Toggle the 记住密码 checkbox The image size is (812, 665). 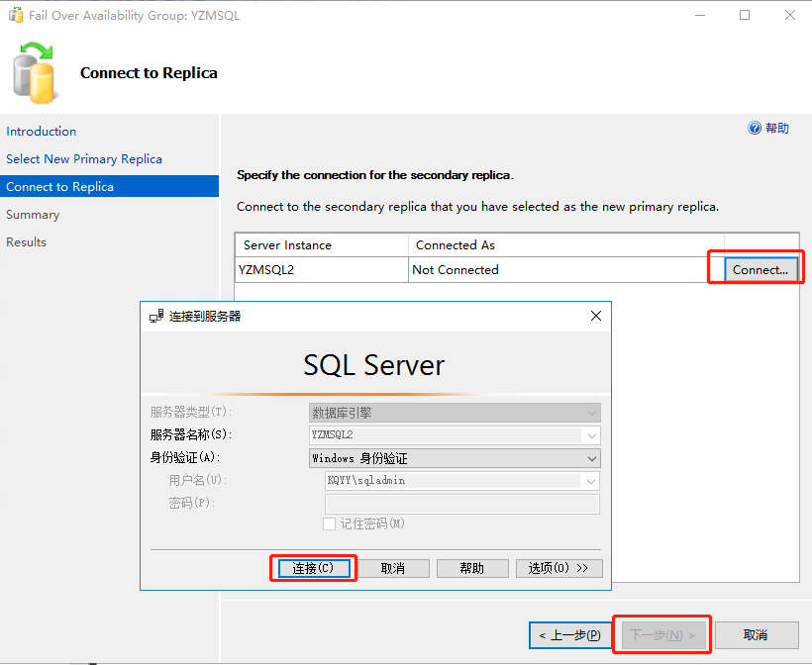point(330,523)
